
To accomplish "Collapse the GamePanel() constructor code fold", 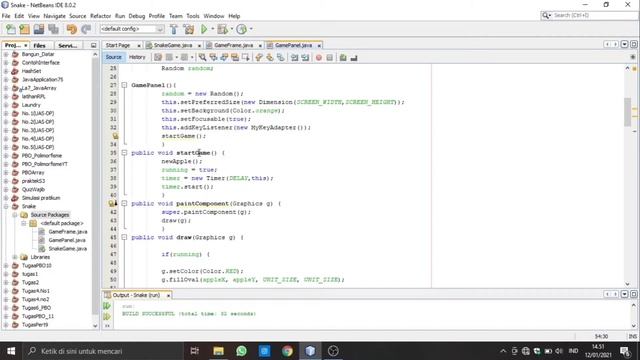I will click(x=124, y=85).
